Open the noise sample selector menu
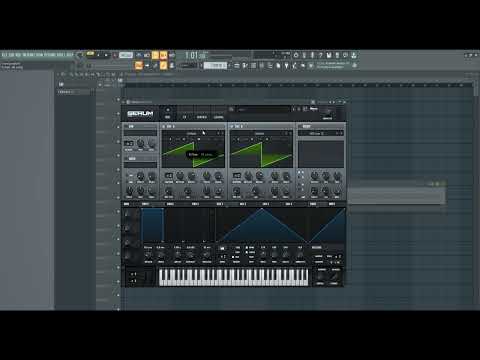This screenshot has height=360, width=480. coord(140,165)
